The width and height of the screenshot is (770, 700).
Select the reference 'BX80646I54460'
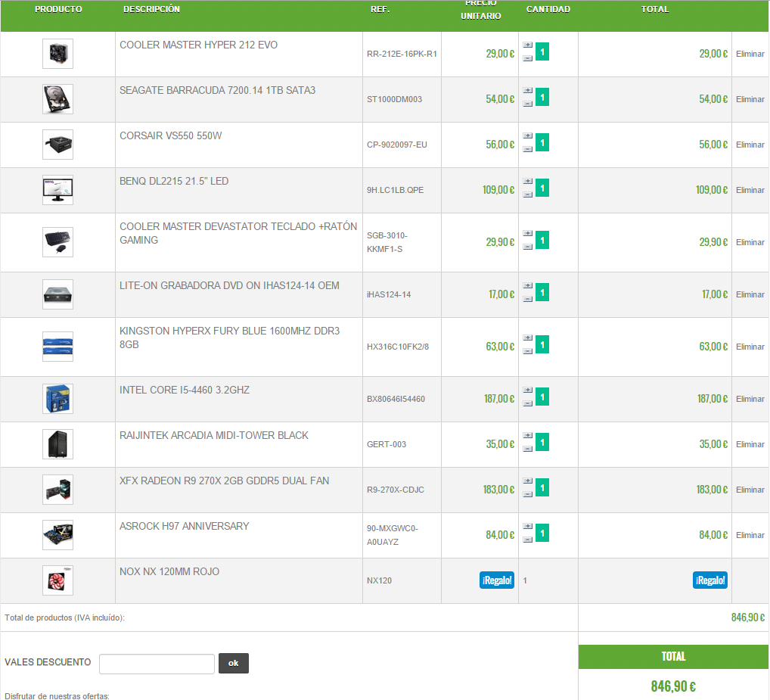coord(396,399)
